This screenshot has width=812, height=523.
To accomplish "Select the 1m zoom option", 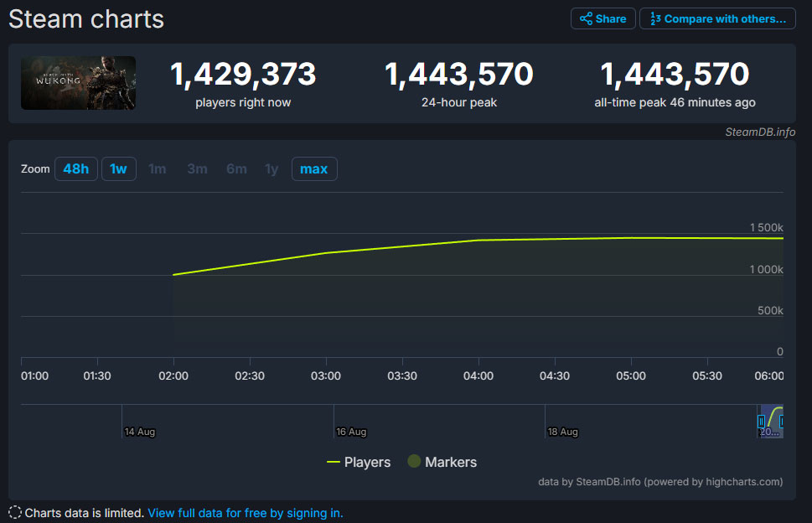I will (157, 168).
